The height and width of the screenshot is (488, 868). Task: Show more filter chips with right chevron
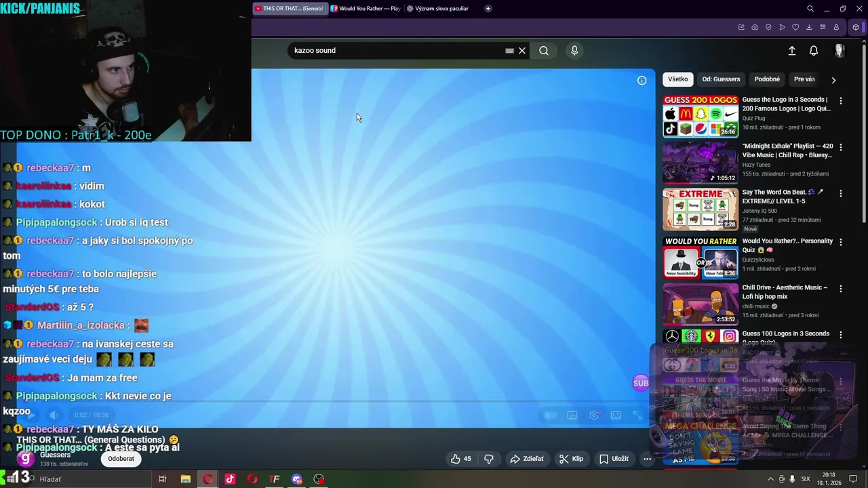coord(833,80)
